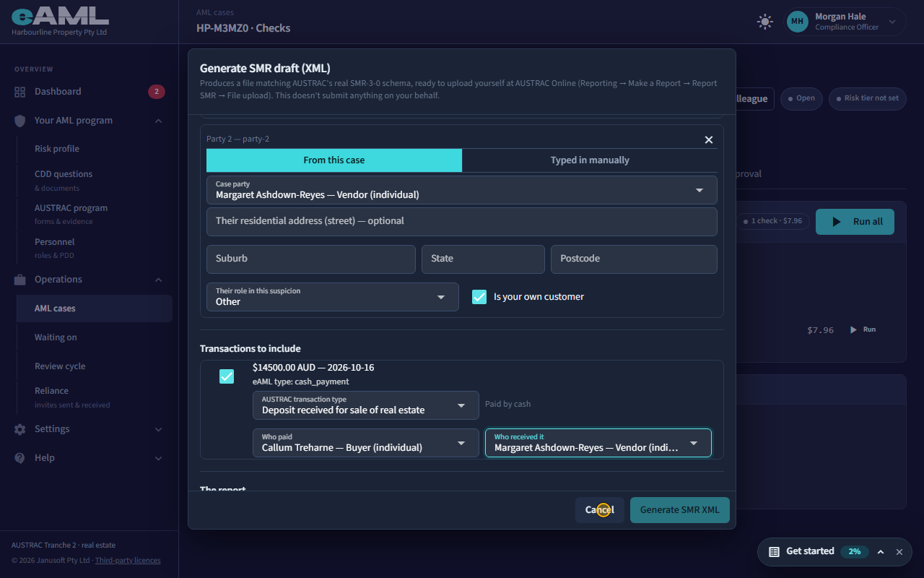Screen dimensions: 924x578
Task: Click the Suburb input field
Action: [311, 259]
